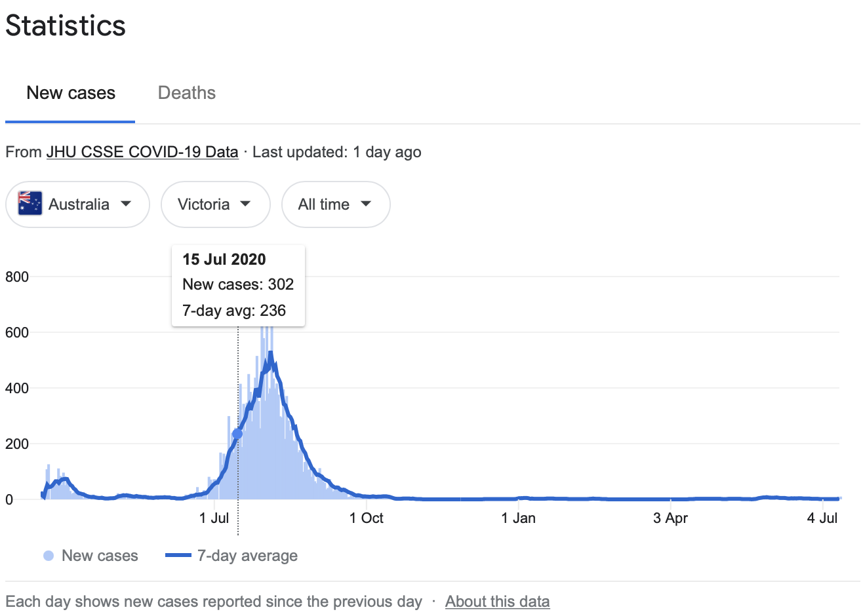Viewport: 863px width, 616px height.
Task: Click the 3 Apr x-axis label
Action: [x=670, y=518]
